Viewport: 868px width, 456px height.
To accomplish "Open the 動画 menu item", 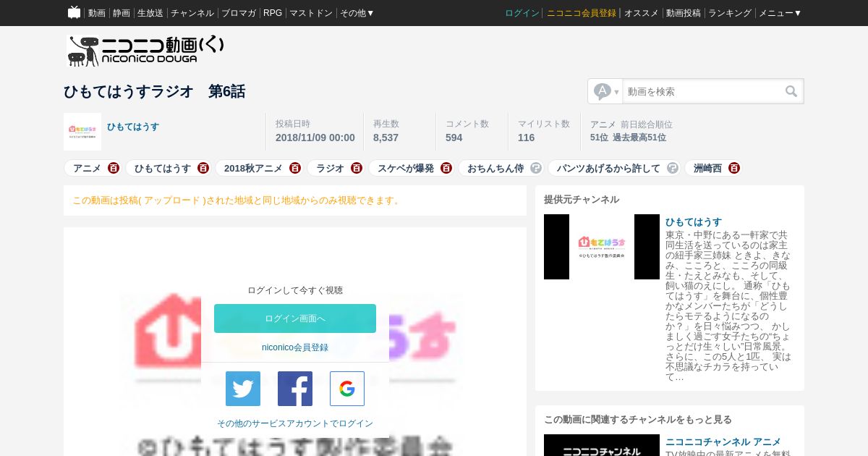I will pos(97,13).
